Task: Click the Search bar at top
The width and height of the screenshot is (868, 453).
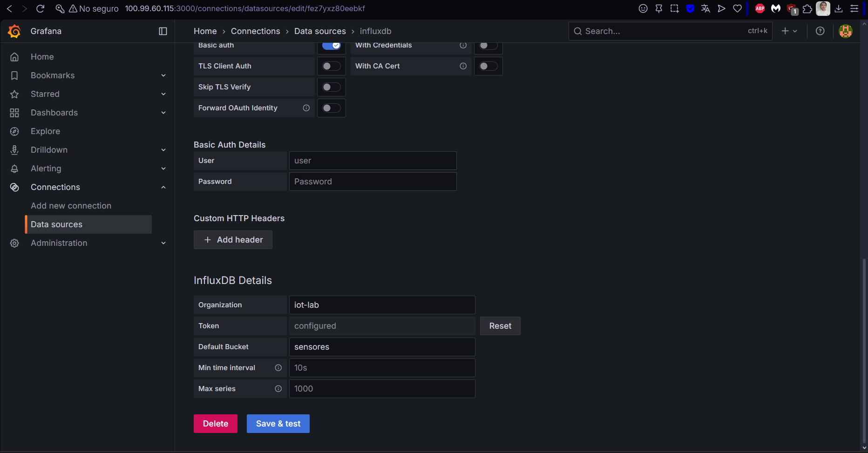Action: coord(670,31)
